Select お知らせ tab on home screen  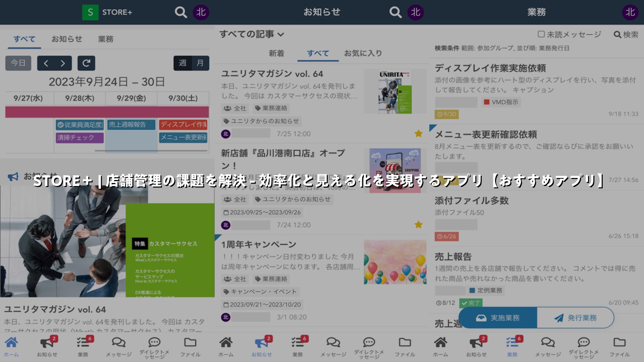click(67, 39)
